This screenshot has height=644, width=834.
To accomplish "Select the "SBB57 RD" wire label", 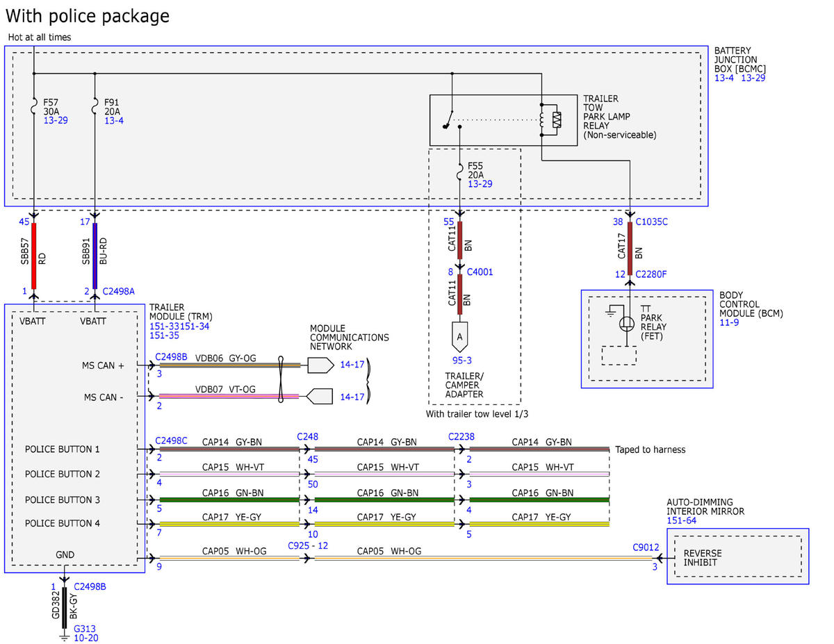I will click(x=33, y=251).
